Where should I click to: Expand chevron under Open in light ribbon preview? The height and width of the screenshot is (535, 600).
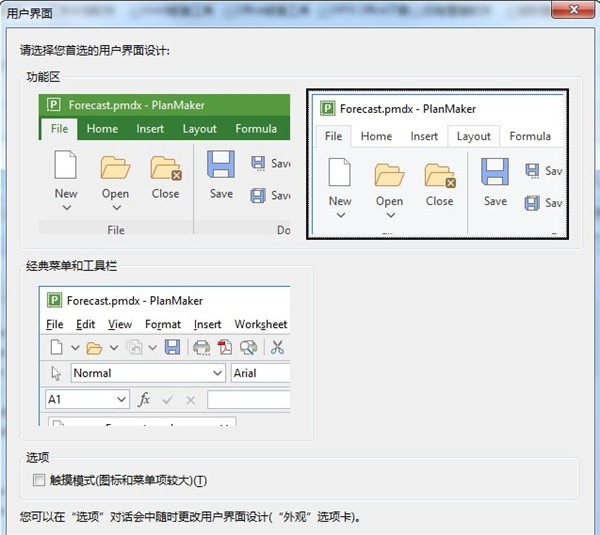391,215
